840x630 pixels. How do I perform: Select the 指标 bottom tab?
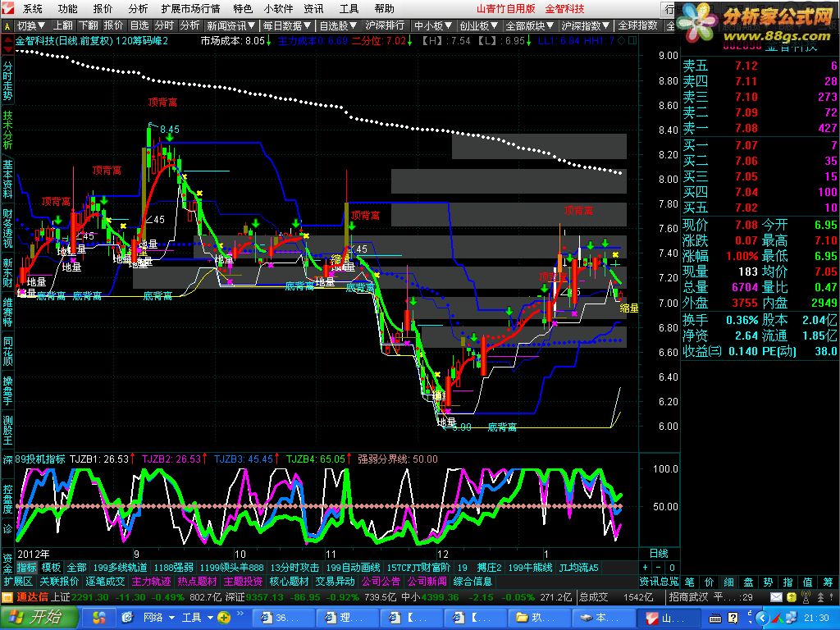(27, 568)
